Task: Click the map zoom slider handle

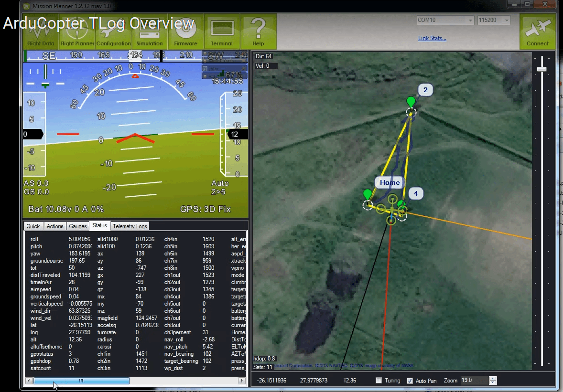Action: 541,69
